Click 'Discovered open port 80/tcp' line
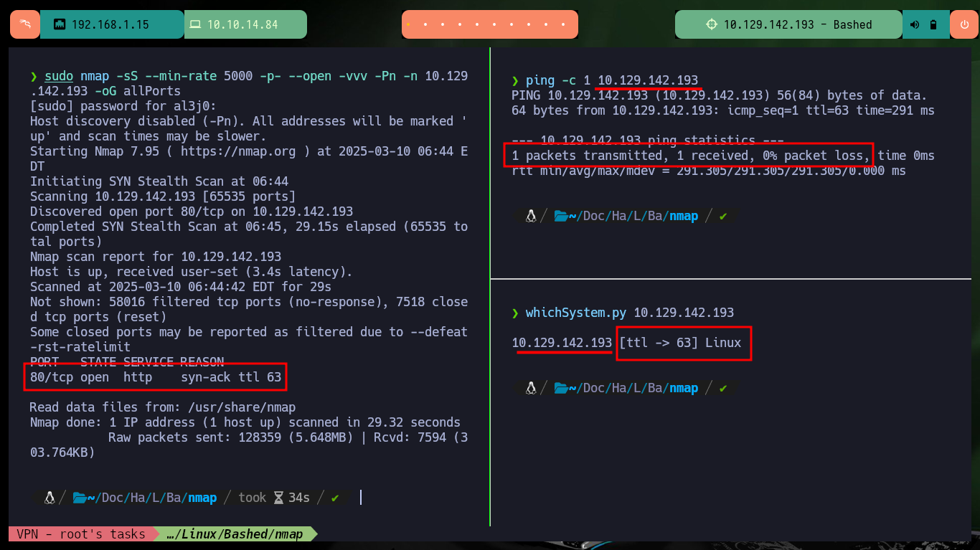This screenshot has width=980, height=550. [192, 212]
